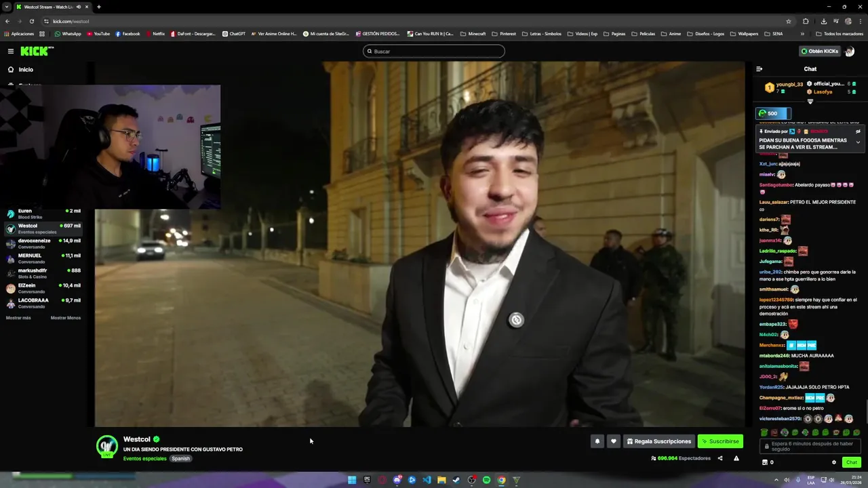This screenshot has width=868, height=488.
Task: Open Spotify from taskbar
Action: [486, 480]
